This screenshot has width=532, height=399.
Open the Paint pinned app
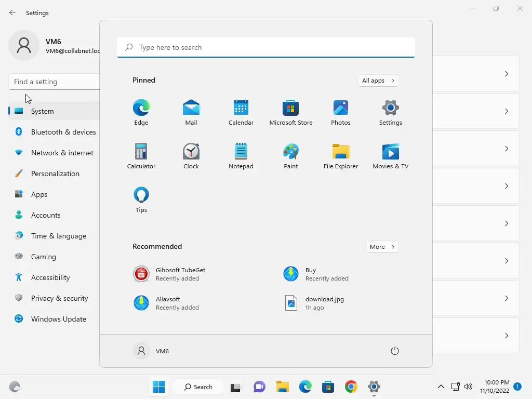[x=291, y=156]
